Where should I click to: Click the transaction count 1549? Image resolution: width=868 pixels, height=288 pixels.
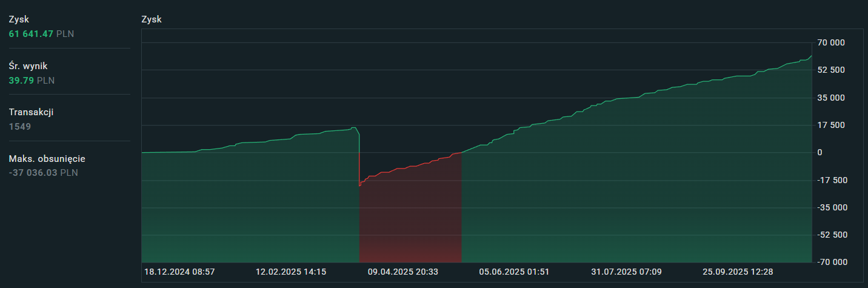pyautogui.click(x=20, y=127)
